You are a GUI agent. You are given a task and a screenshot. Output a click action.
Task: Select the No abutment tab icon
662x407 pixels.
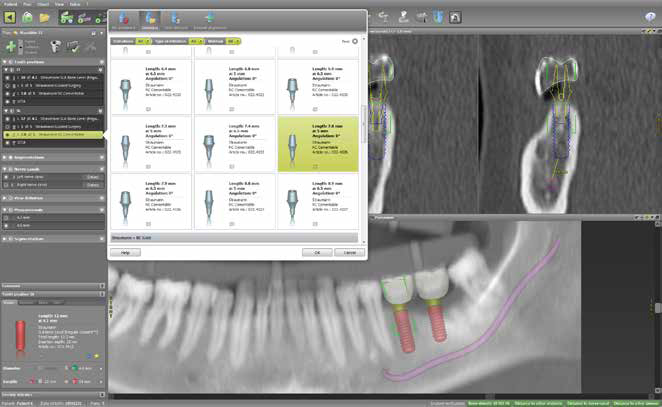pos(123,19)
